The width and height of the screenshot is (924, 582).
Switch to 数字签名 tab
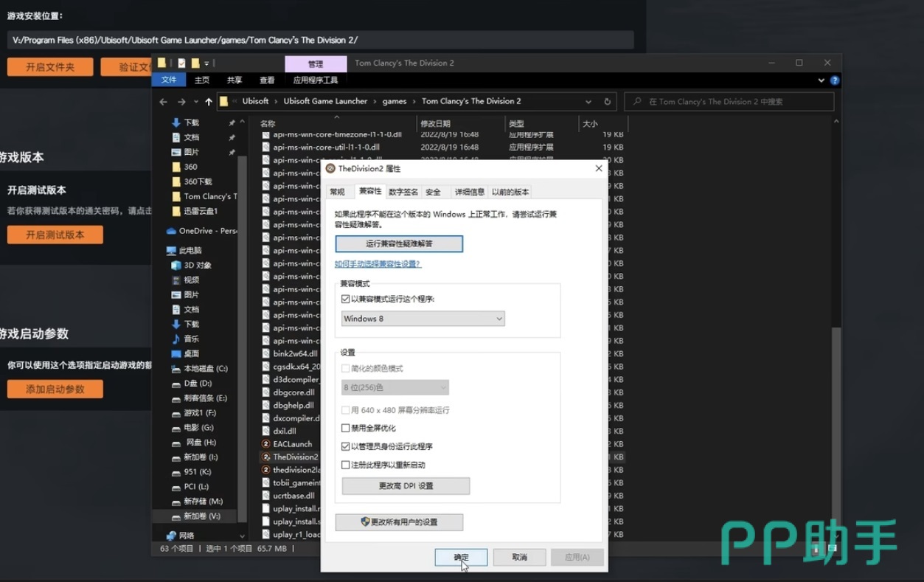click(403, 192)
